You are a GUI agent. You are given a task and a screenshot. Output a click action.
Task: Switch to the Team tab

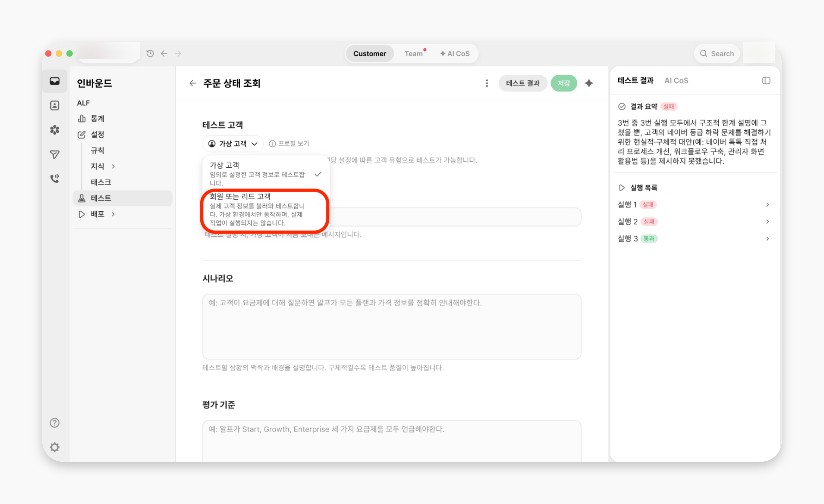413,54
